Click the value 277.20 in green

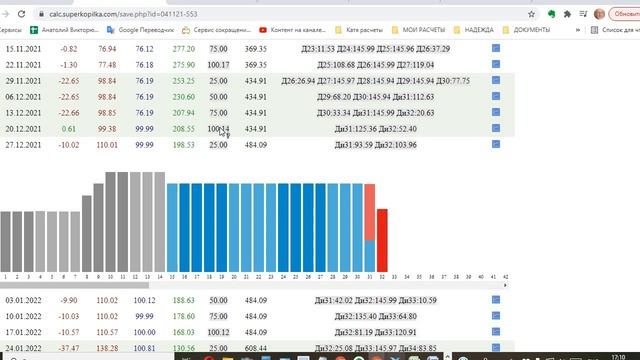pyautogui.click(x=184, y=49)
